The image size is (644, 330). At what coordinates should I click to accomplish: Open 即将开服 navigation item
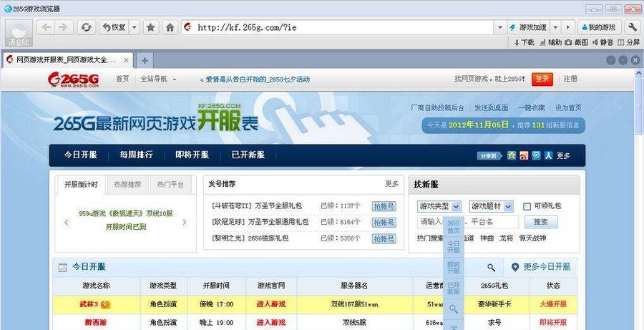tap(192, 155)
